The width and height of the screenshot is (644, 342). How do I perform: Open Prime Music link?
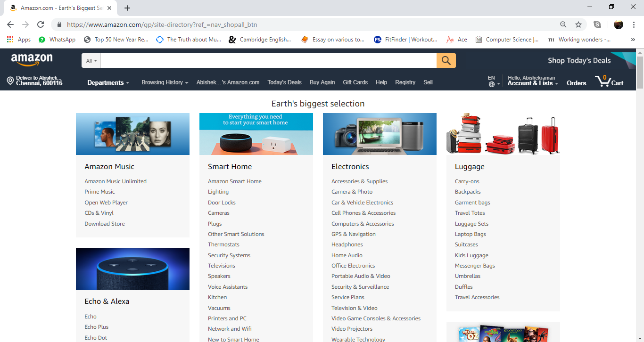(99, 192)
